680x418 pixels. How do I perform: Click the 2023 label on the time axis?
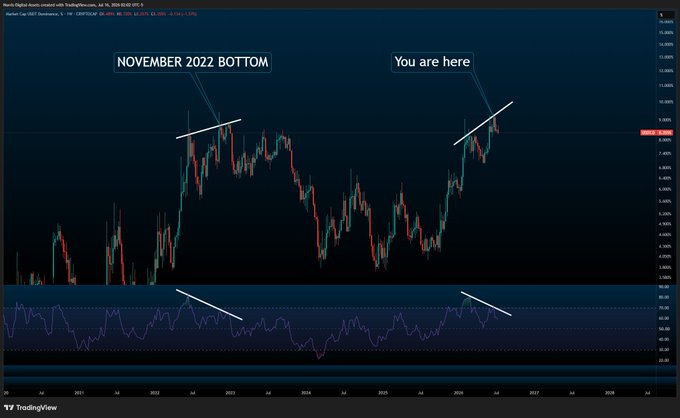tap(230, 393)
